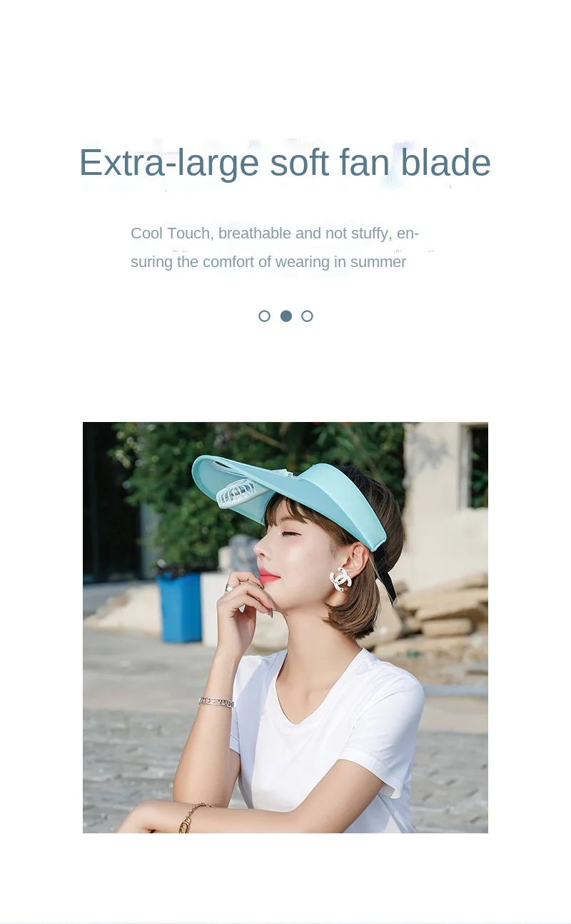Click the window on the background building
This screenshot has height=924, width=571.
[x=477, y=467]
